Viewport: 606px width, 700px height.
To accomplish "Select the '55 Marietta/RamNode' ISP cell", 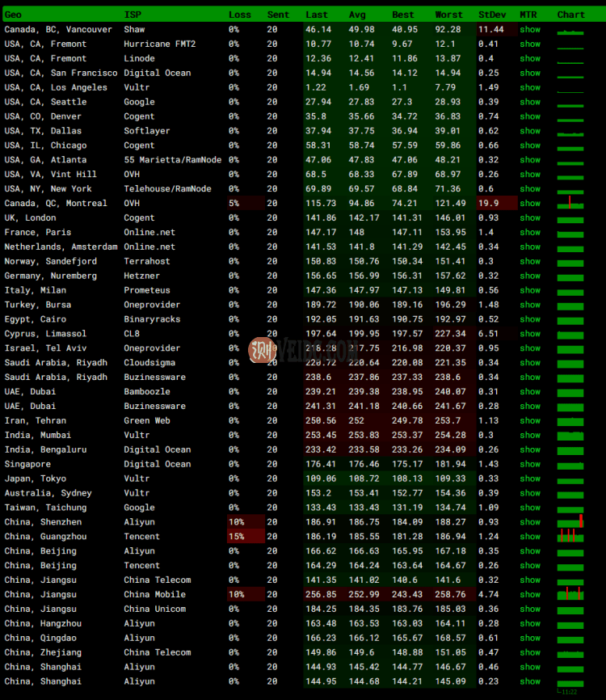I will tap(173, 160).
